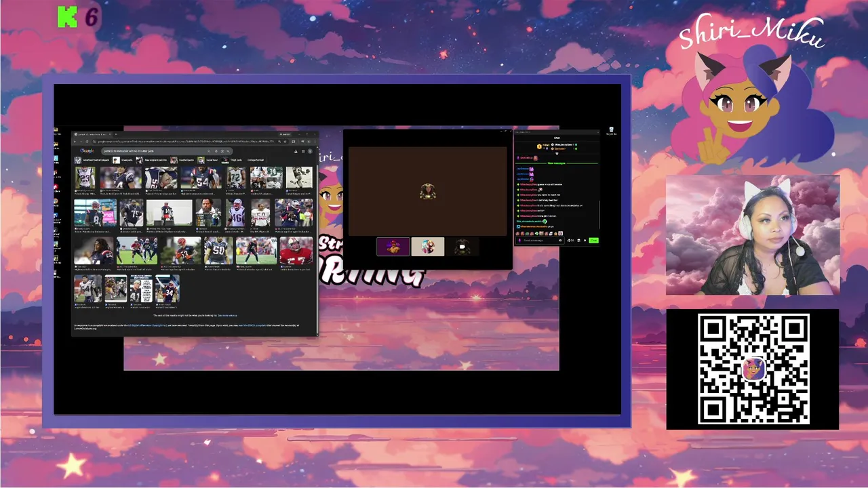
Task: Open a new browser tab
Action: pos(116,134)
